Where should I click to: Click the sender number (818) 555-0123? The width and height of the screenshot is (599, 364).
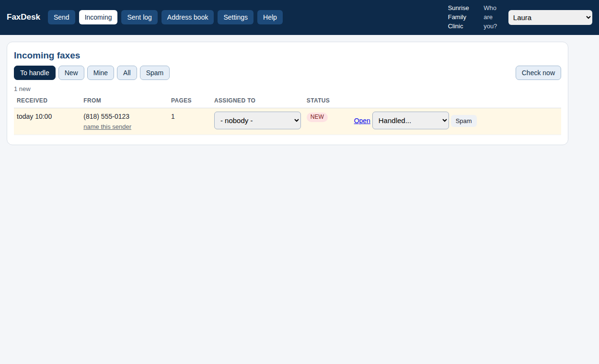click(x=106, y=116)
